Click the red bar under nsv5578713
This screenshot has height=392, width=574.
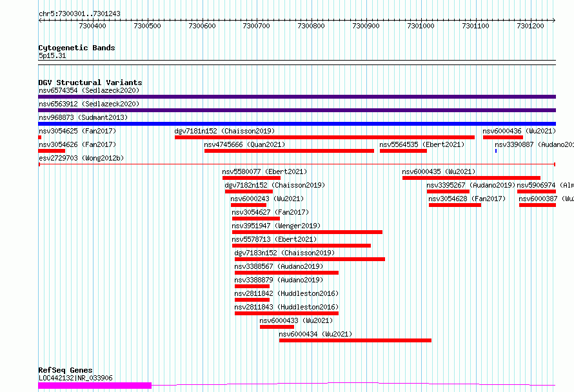(x=301, y=246)
